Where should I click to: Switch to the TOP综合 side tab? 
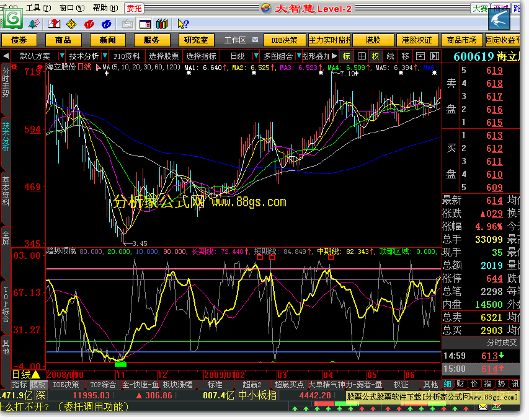(6, 305)
